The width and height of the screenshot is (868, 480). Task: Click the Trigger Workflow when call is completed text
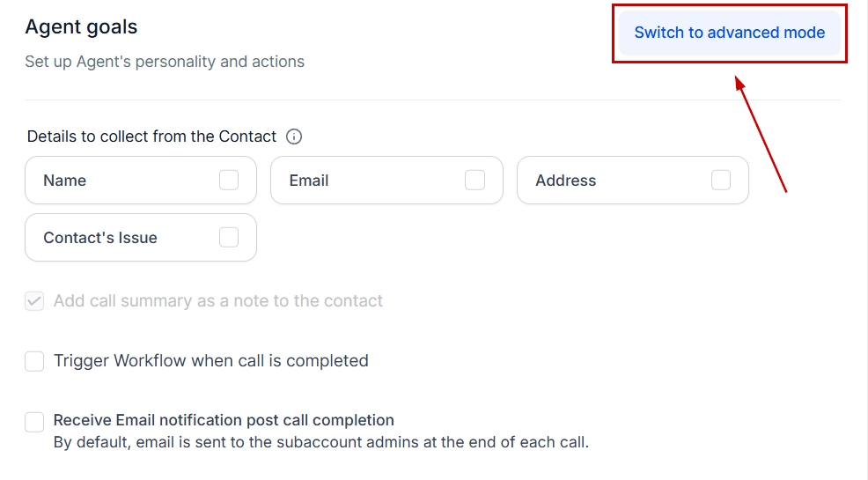click(211, 361)
